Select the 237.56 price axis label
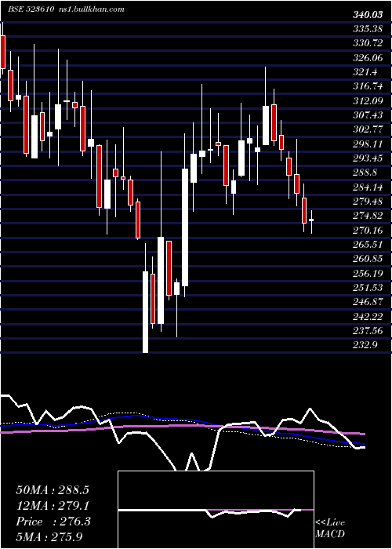Image resolution: width=392 pixels, height=549 pixels. tap(366, 330)
